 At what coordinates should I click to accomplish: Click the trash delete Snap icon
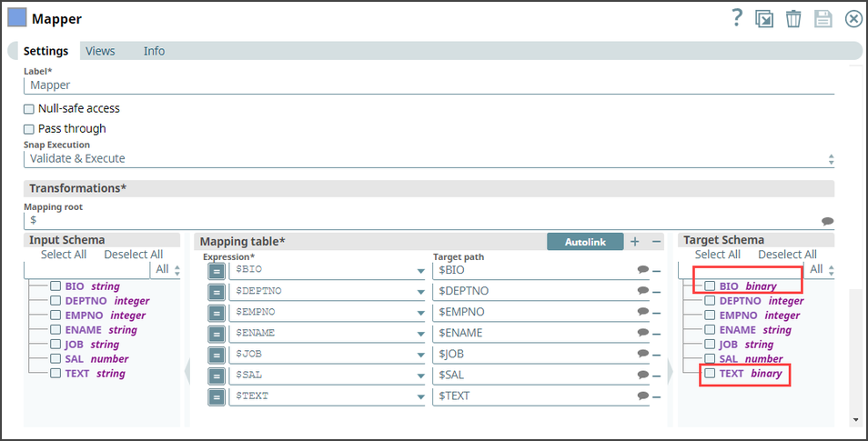point(793,18)
